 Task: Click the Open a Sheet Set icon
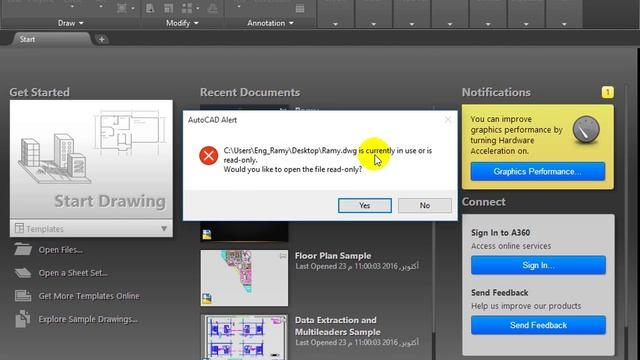(x=23, y=273)
